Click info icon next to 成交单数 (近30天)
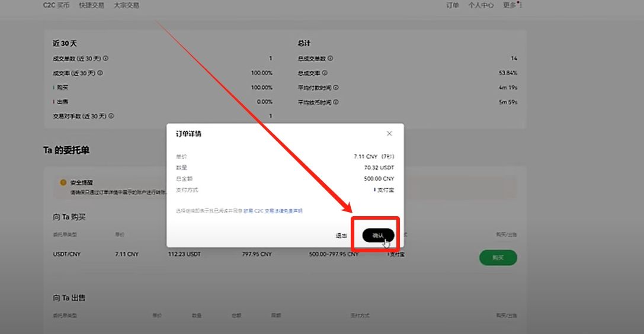This screenshot has height=334, width=644. 105,59
